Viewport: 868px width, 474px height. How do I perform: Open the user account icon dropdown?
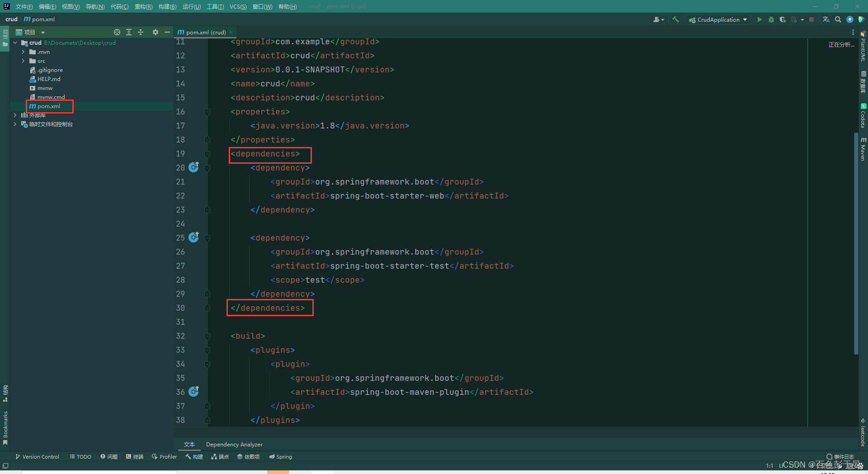[658, 19]
